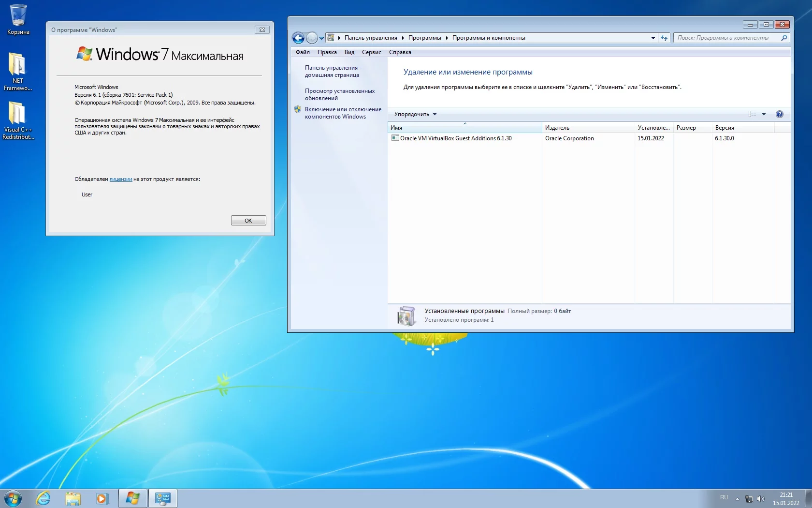Expand the root arrow before Панель управления breadcrumb
Image resolution: width=812 pixels, height=508 pixels.
339,38
